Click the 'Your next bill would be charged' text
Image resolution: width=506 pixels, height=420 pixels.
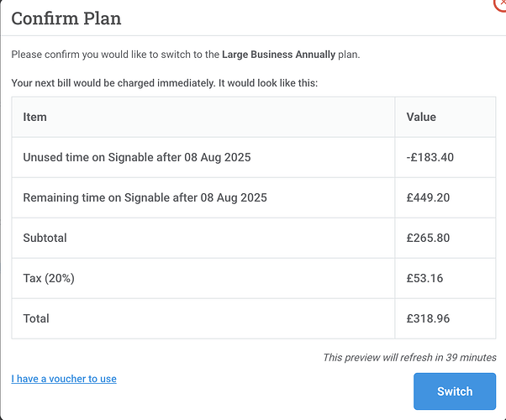point(164,84)
